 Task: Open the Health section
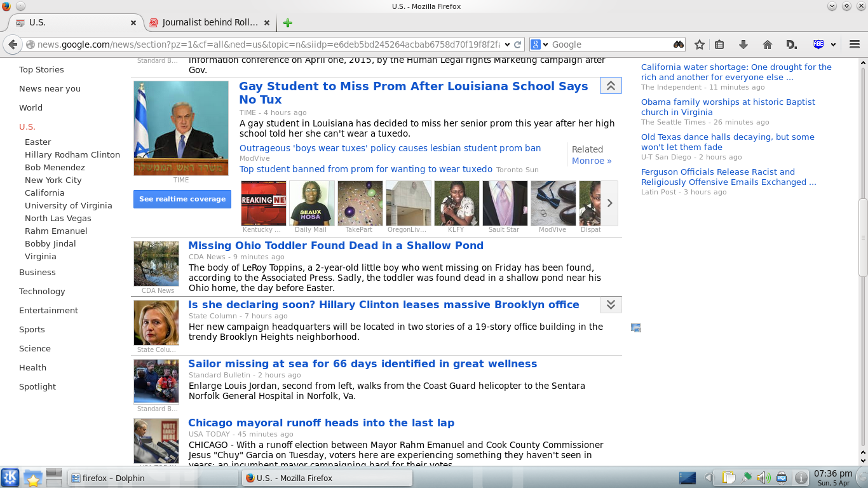pos(32,367)
